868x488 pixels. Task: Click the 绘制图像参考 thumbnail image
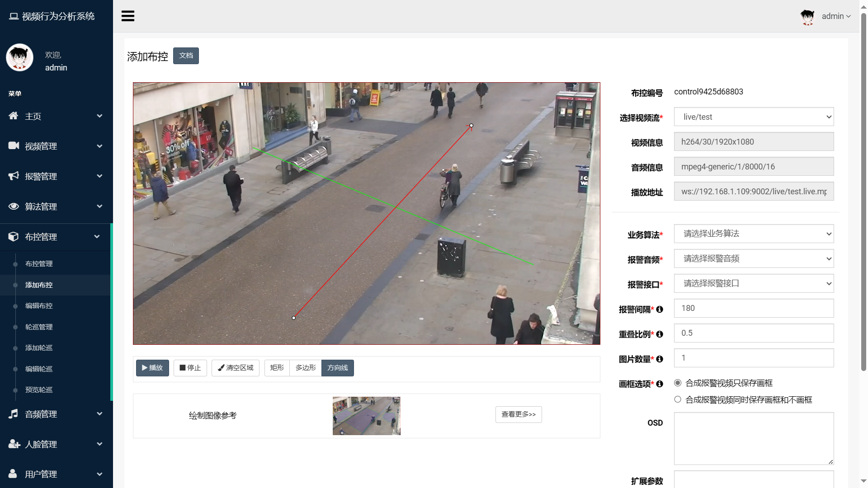[x=366, y=416]
